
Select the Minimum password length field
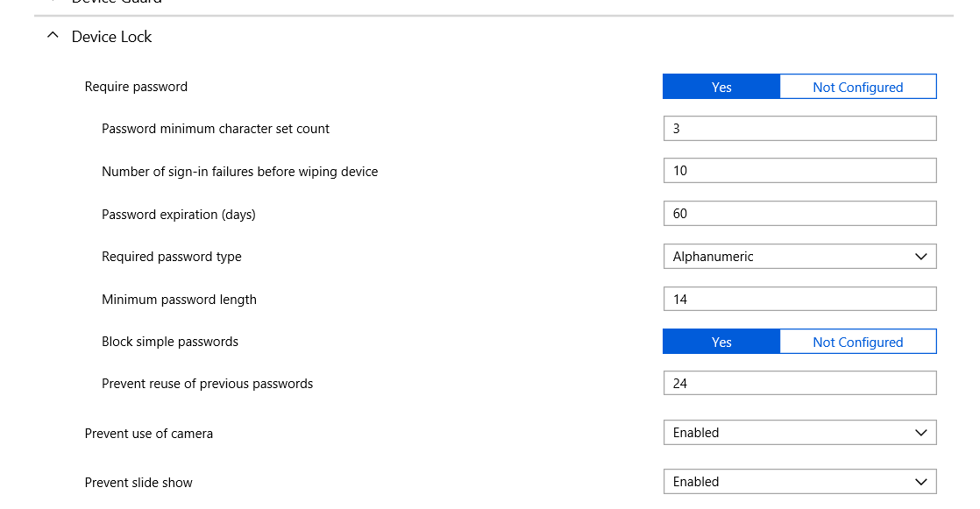(799, 298)
